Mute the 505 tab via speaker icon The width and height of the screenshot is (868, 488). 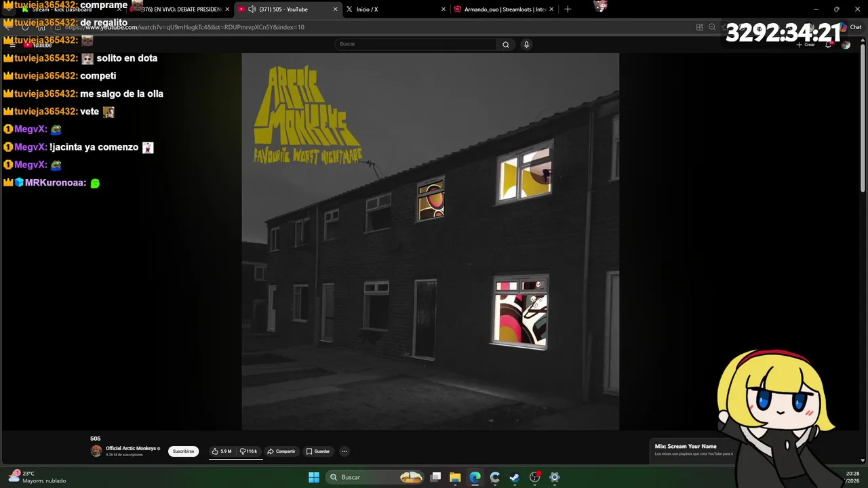252,9
